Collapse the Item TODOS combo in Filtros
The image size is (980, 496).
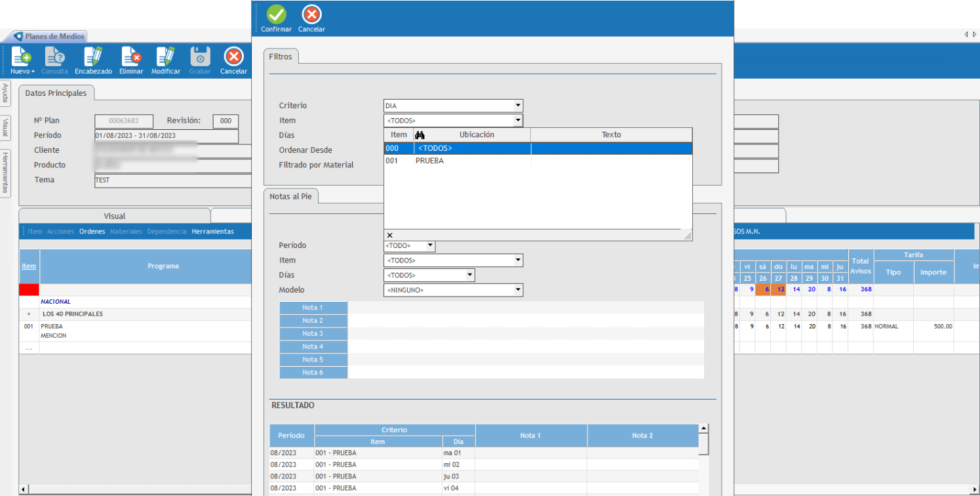click(x=518, y=121)
